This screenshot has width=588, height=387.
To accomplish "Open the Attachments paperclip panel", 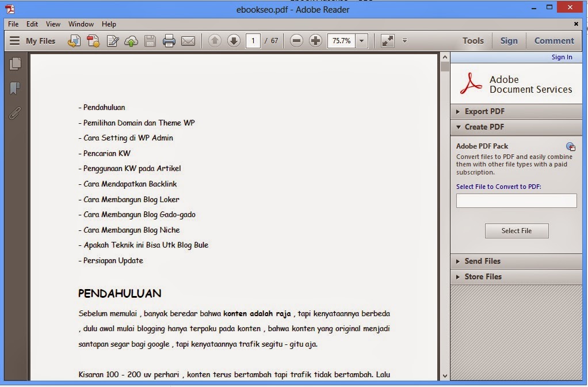I will pos(15,113).
